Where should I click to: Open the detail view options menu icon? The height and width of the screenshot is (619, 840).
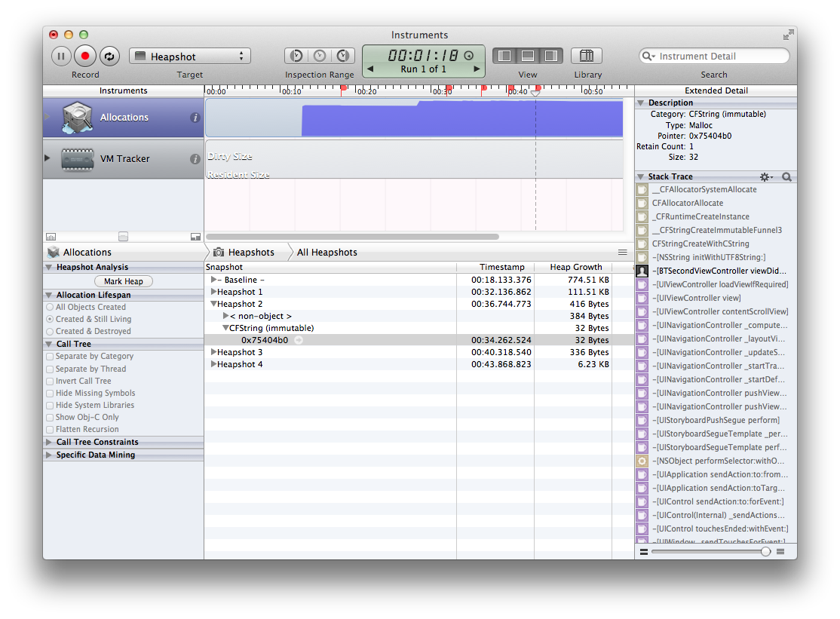point(623,253)
